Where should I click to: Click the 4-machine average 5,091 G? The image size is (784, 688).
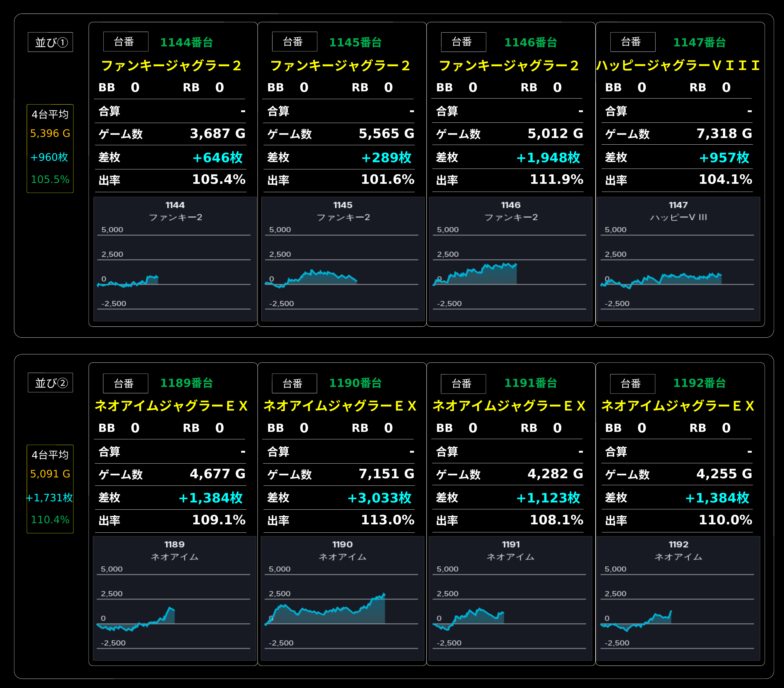[50, 473]
